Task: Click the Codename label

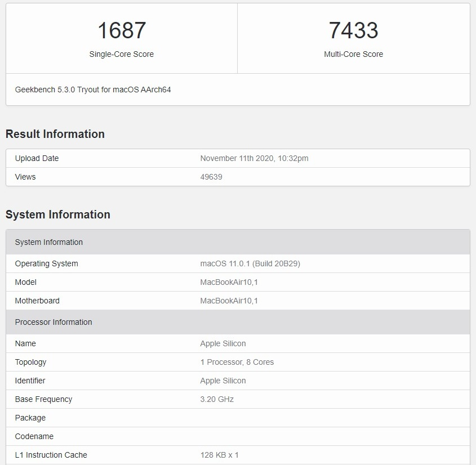Action: tap(34, 436)
